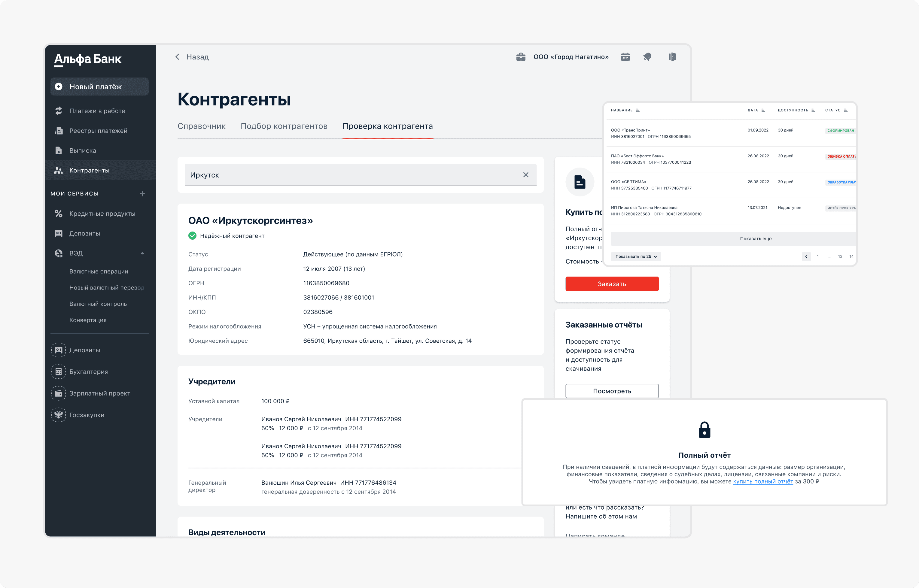
Task: Clear the Иркутск search field
Action: point(526,175)
